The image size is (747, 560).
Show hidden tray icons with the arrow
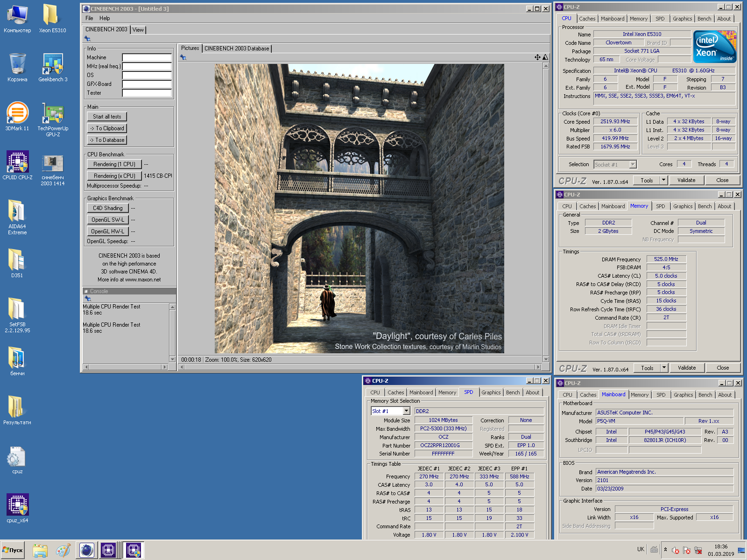[665, 550]
